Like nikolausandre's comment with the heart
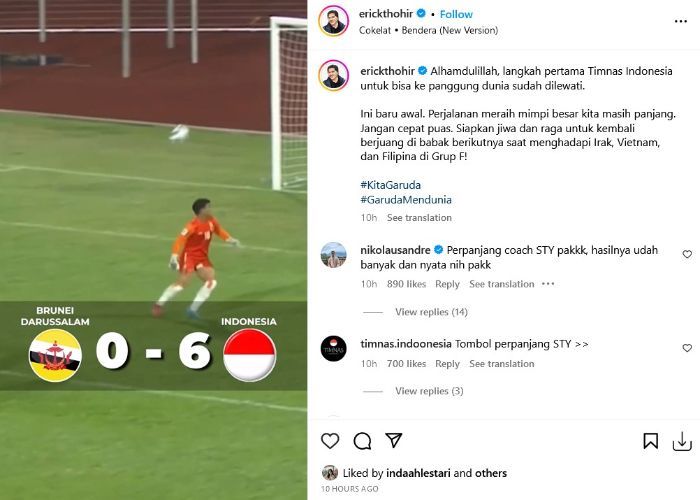Viewport: 700px width, 500px height. (x=687, y=254)
